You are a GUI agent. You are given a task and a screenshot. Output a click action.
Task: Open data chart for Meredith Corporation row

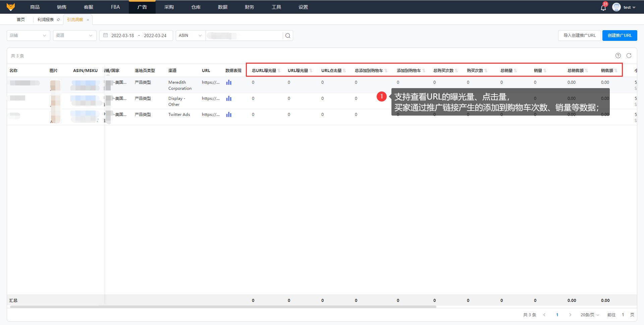[x=229, y=82]
